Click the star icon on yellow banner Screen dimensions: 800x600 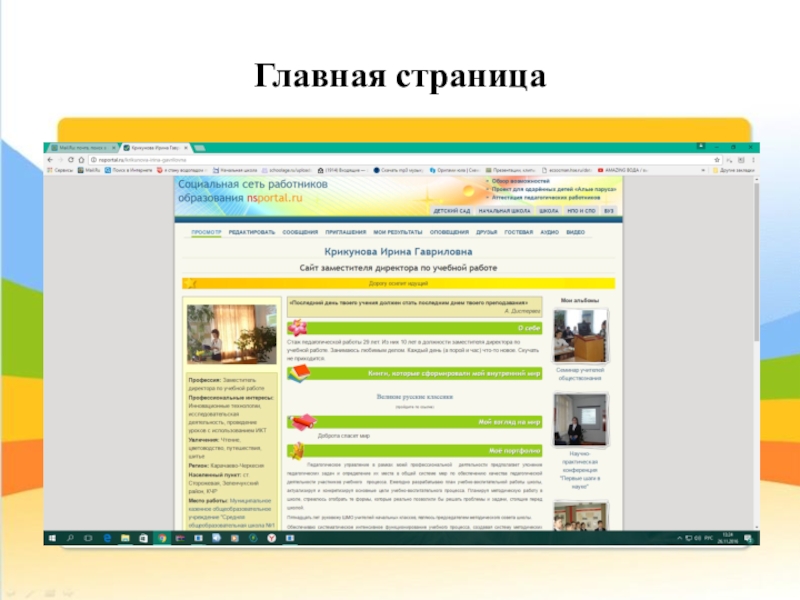tap(190, 283)
